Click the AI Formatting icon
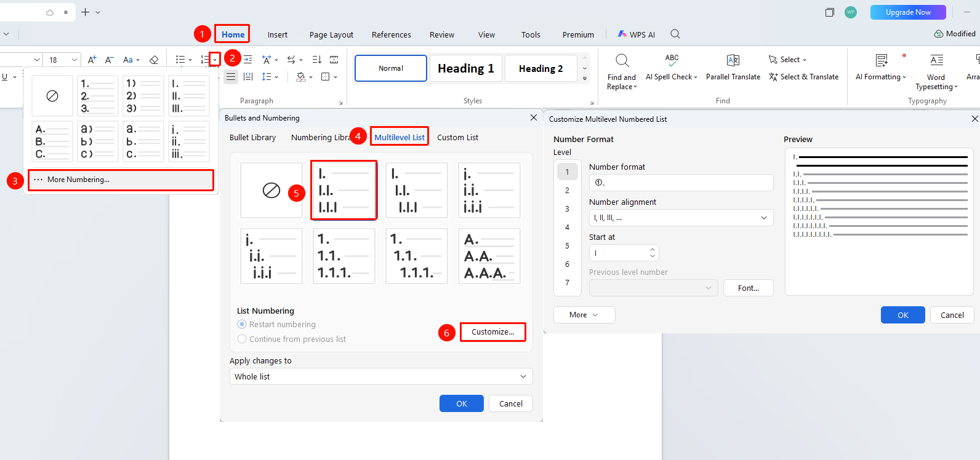This screenshot has width=980, height=460. (882, 60)
